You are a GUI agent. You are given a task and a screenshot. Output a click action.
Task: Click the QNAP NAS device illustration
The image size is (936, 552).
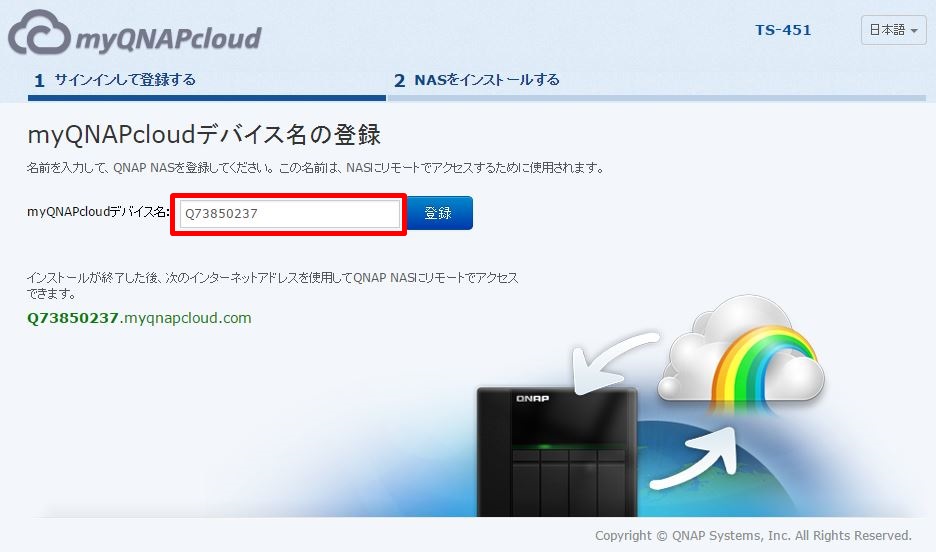click(556, 452)
